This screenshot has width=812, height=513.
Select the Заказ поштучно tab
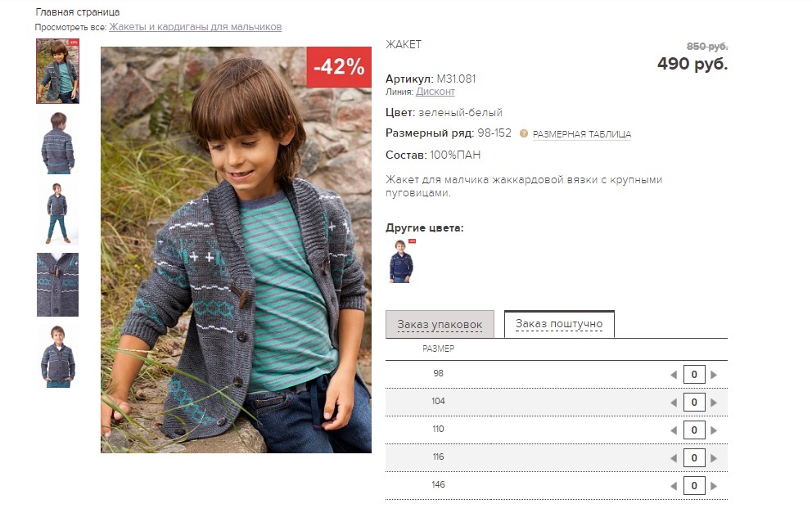[x=559, y=324]
